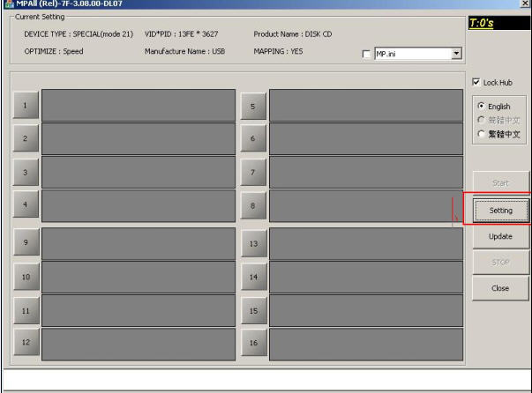Click port slot button 16
The image size is (532, 393).
tap(252, 341)
